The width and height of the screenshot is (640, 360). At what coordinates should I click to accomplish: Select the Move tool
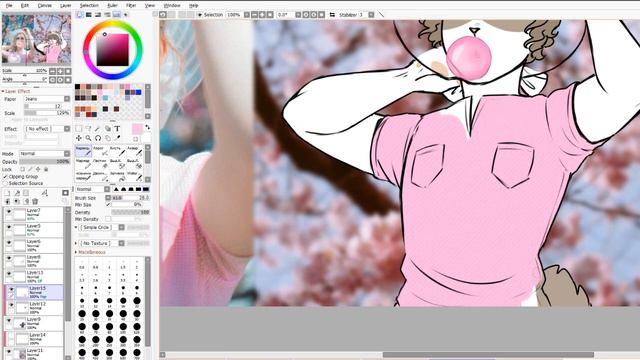(79, 138)
